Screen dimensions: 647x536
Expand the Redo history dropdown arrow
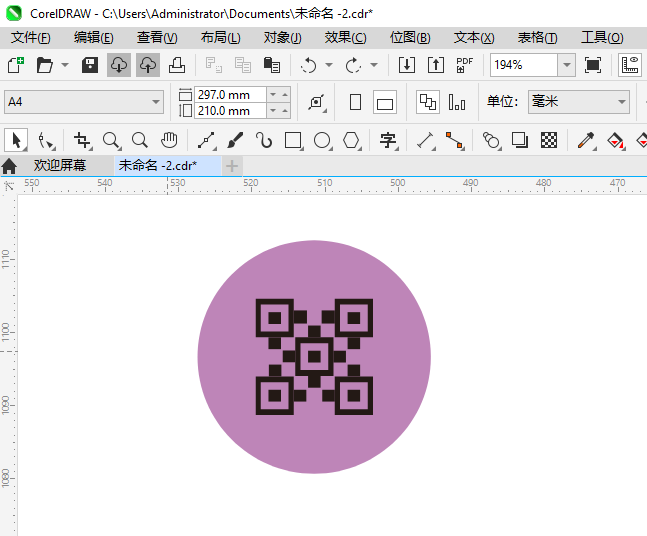click(x=374, y=65)
